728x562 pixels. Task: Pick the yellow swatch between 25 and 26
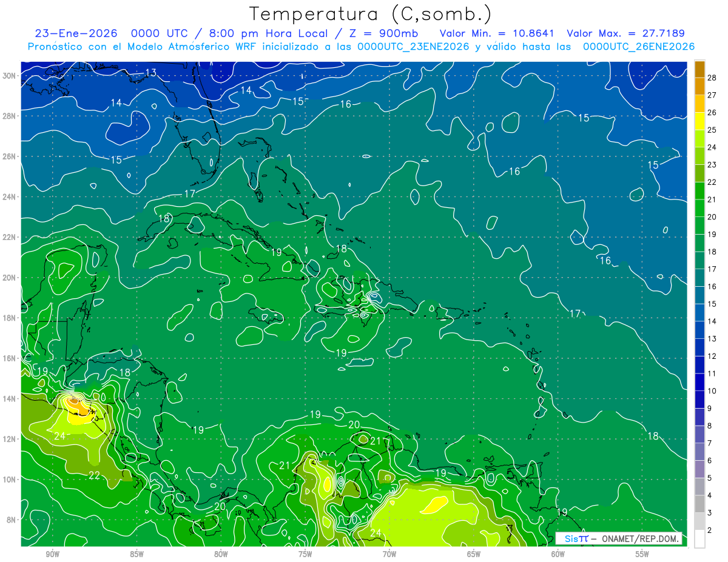[699, 121]
